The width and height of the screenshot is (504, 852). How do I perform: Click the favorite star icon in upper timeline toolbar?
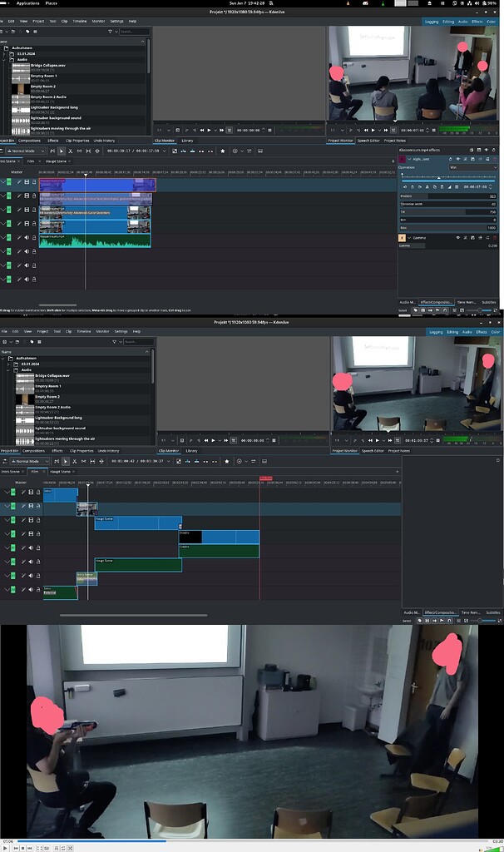(222, 151)
